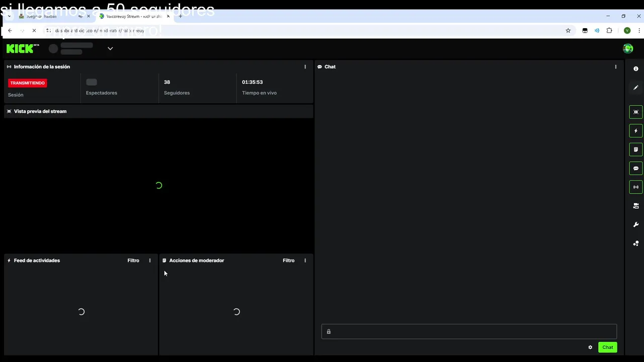644x362 pixels.
Task: Open chat settings gear icon
Action: (590, 347)
